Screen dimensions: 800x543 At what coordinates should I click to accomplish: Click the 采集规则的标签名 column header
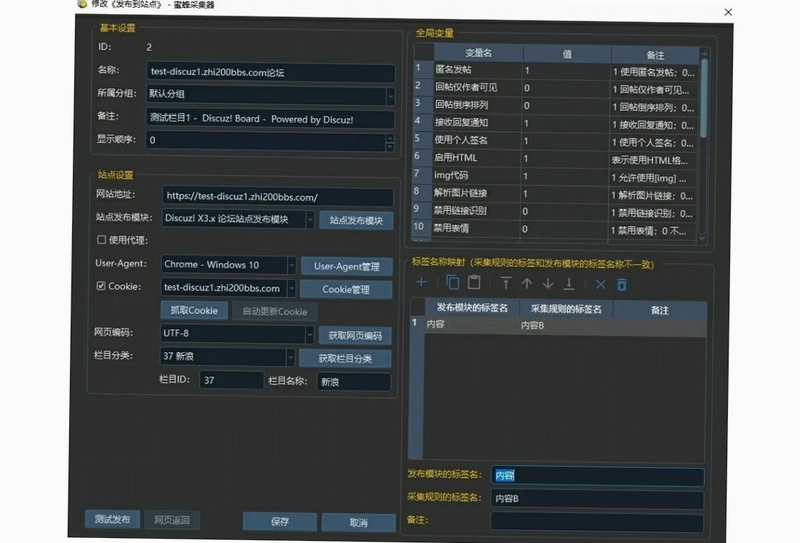tap(566, 309)
